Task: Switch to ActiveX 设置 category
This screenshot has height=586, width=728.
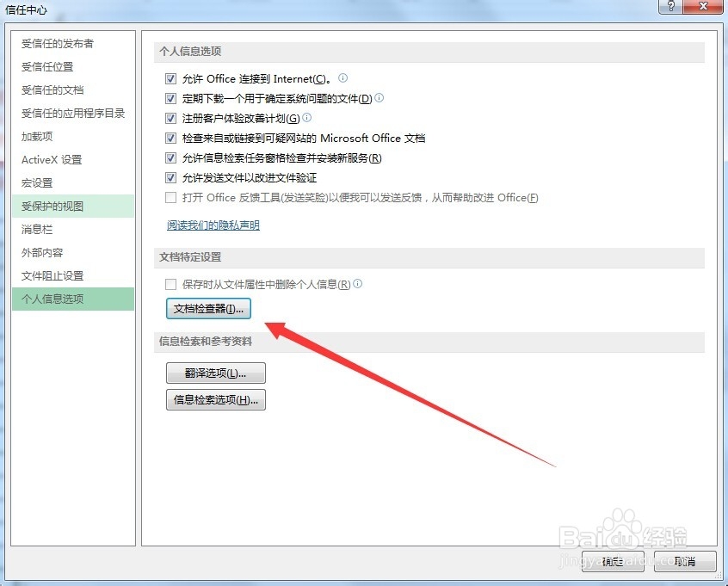Action: tap(73, 160)
